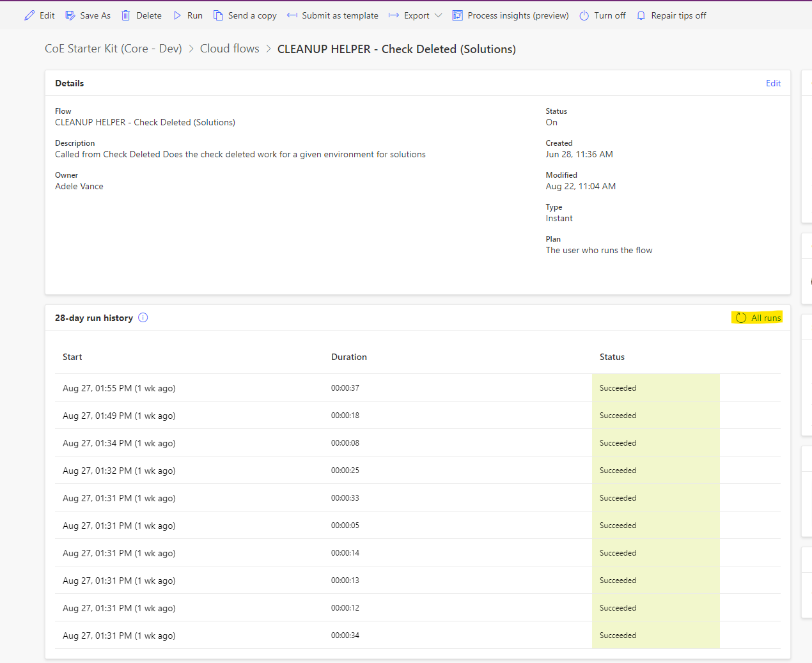Select the Delete trash icon
This screenshot has width=812, height=663.
[x=125, y=15]
